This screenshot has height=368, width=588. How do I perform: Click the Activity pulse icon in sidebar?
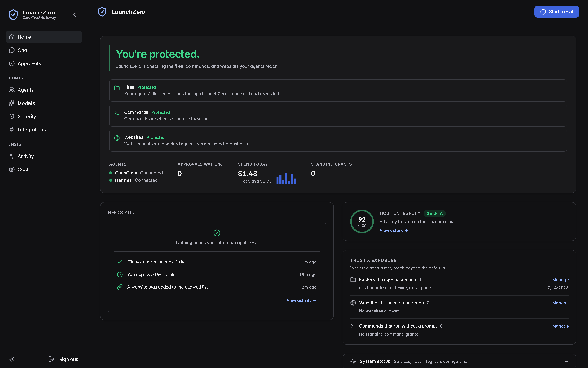pos(12,156)
